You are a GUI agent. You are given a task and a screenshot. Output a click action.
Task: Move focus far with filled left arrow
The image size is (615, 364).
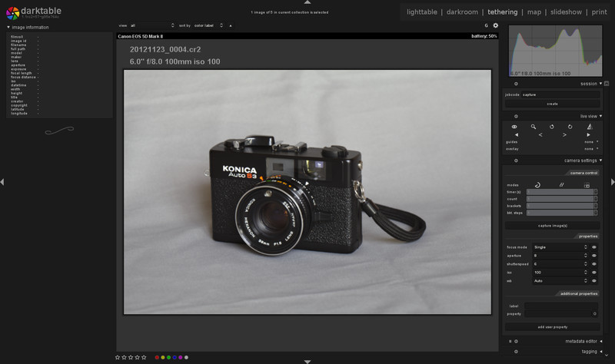pyautogui.click(x=516, y=135)
